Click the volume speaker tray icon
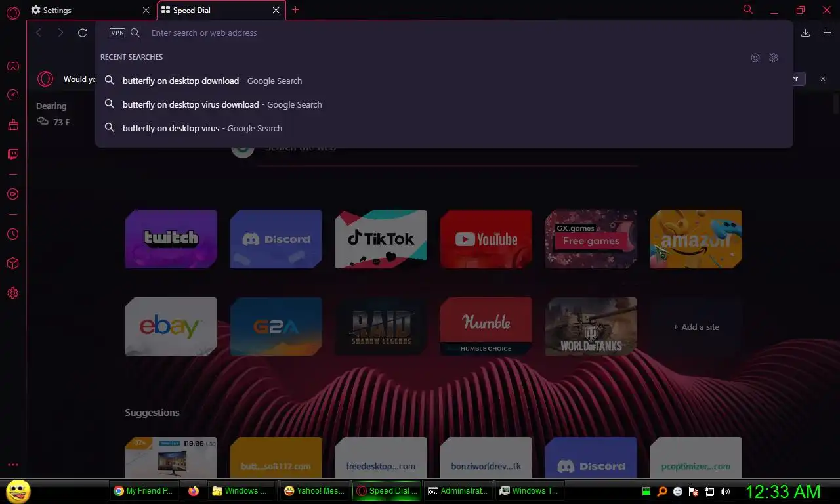 coord(725,492)
